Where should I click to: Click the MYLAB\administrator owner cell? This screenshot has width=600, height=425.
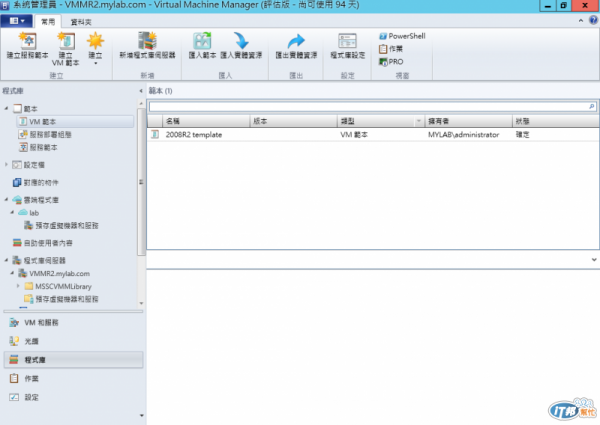463,135
